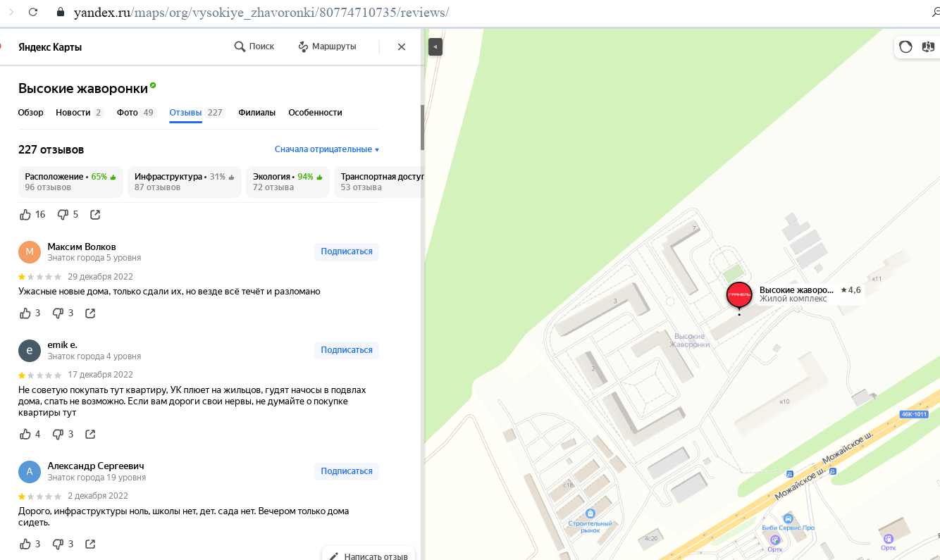Screen dimensions: 940x560
Task: Thumbs up on the review with 16 likes
Action: coord(25,214)
